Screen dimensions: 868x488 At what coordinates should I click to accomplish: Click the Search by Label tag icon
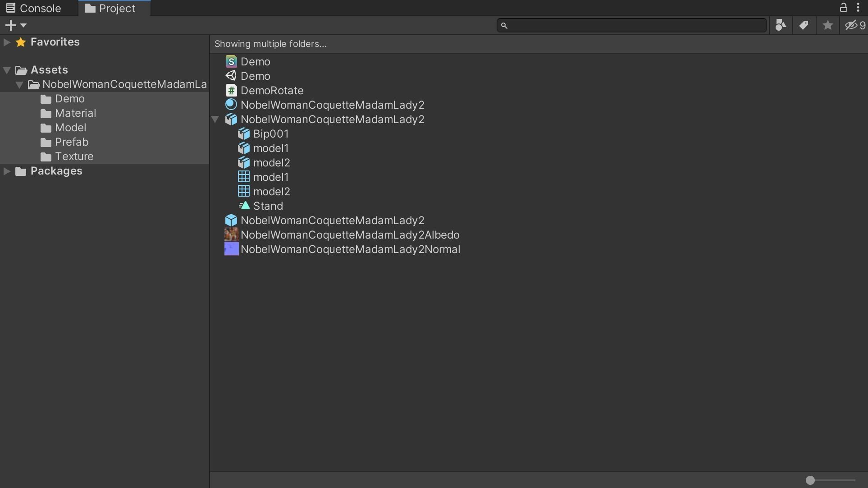point(804,25)
